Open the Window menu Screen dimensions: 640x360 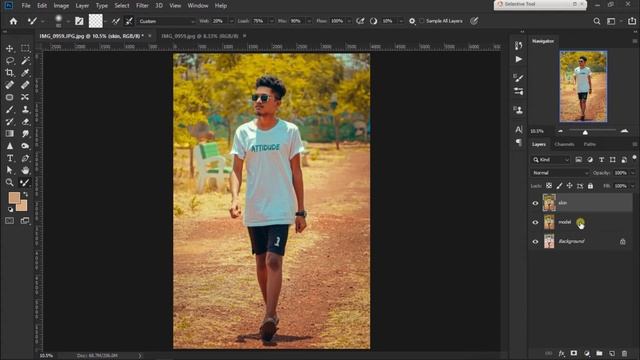[198, 6]
